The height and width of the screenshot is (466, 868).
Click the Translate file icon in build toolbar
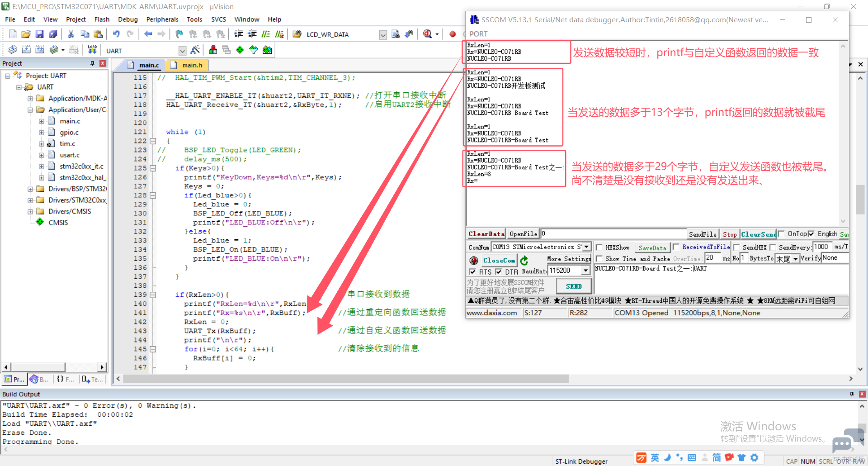pos(13,50)
